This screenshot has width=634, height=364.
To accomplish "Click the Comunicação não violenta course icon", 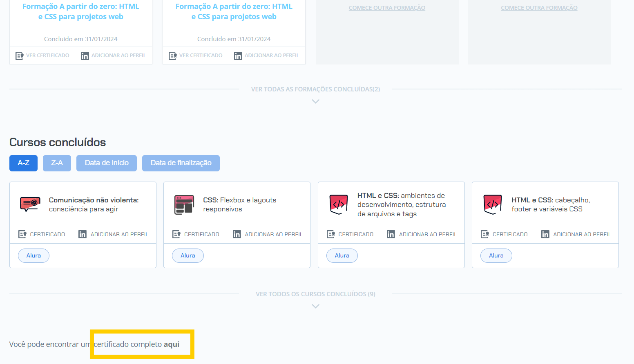I will pos(30,204).
